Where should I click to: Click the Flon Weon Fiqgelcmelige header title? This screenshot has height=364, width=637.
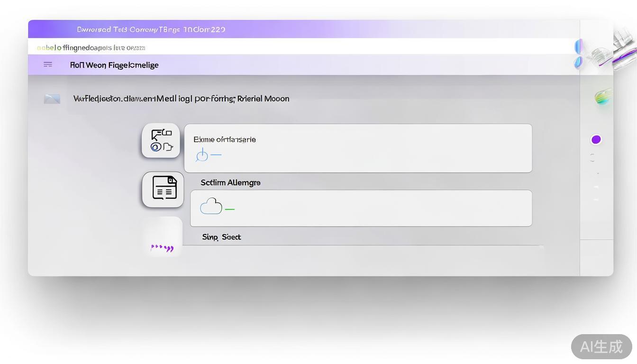[114, 65]
